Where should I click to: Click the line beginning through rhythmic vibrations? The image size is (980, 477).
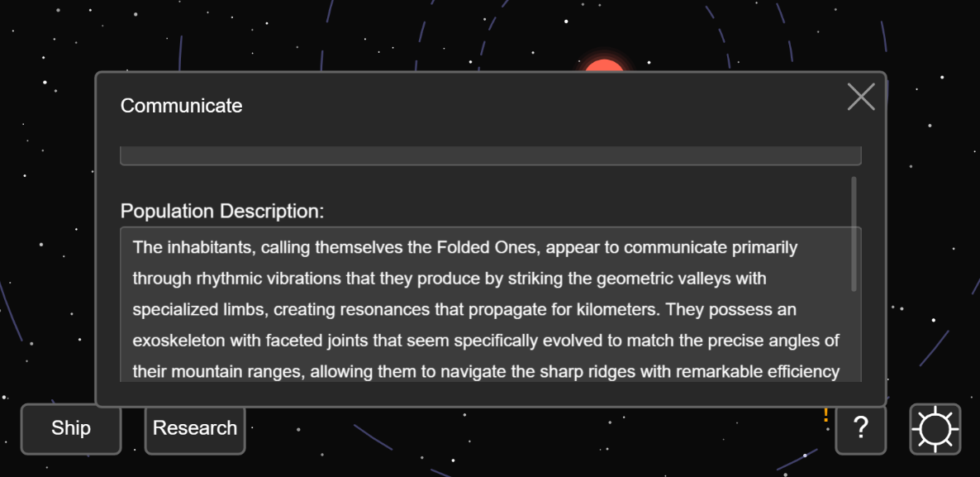pyautogui.click(x=450, y=279)
